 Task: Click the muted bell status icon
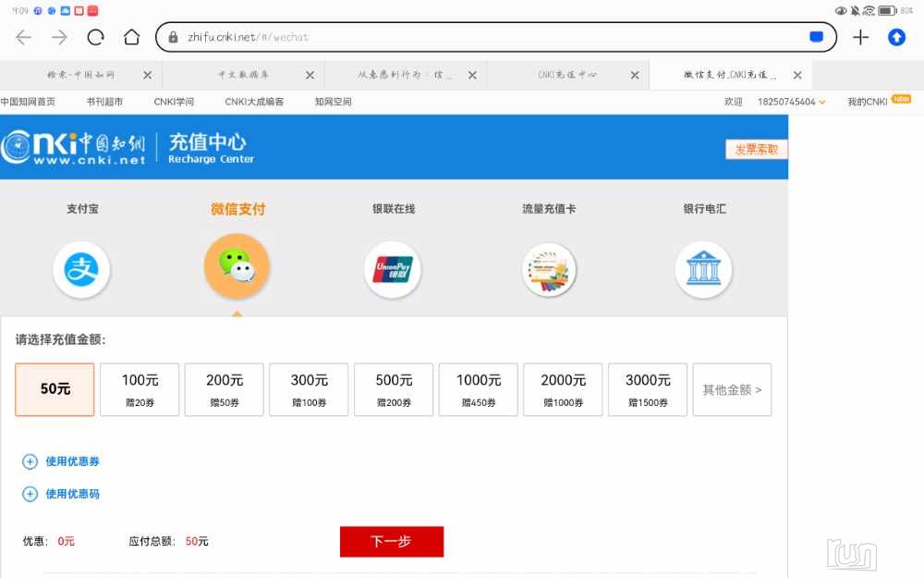[x=855, y=10]
